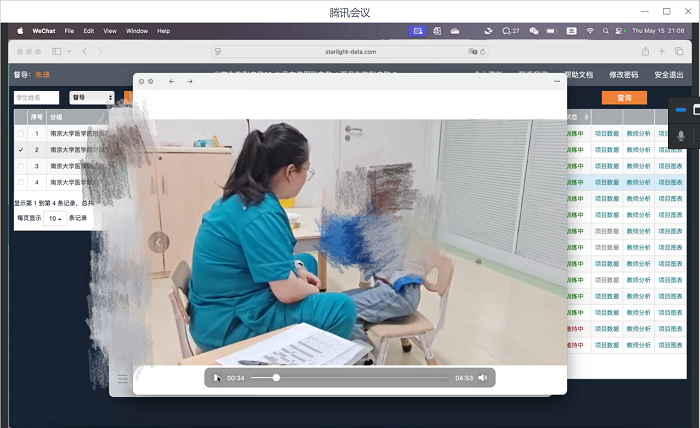This screenshot has width=700, height=428.
Task: Mute the video with the speaker icon
Action: pos(483,378)
